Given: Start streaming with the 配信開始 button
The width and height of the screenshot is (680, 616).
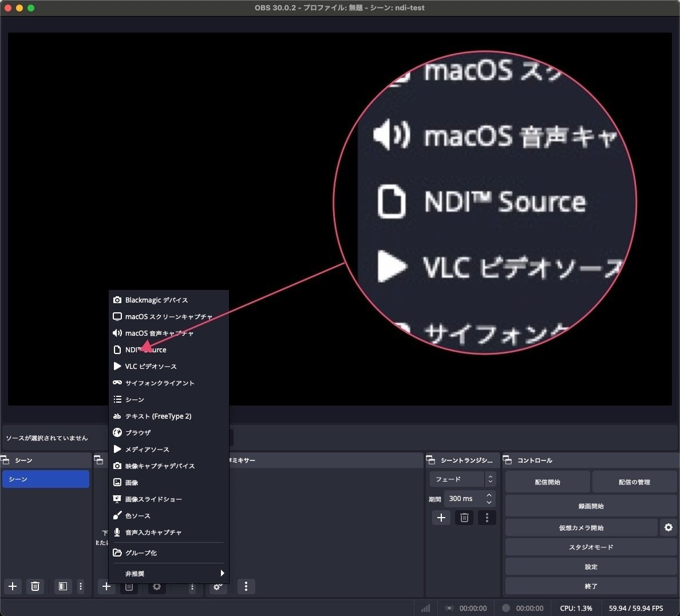Looking at the screenshot, I should [547, 481].
